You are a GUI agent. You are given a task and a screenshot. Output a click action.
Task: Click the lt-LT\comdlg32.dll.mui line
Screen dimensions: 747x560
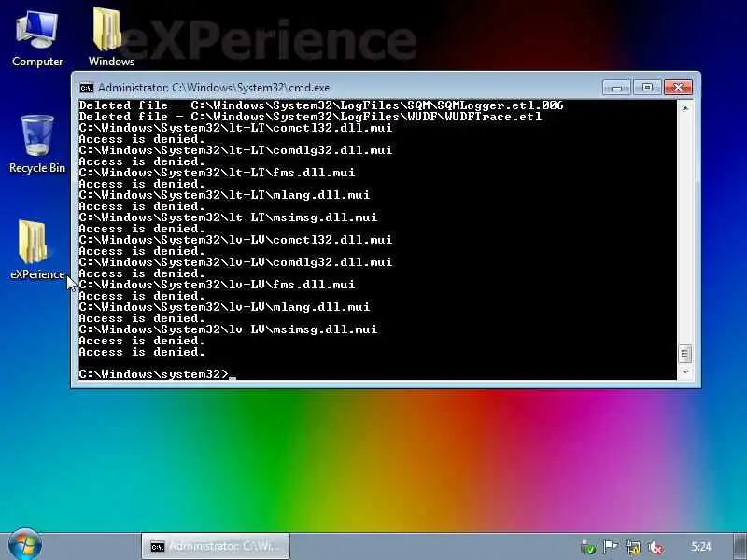[x=236, y=150]
